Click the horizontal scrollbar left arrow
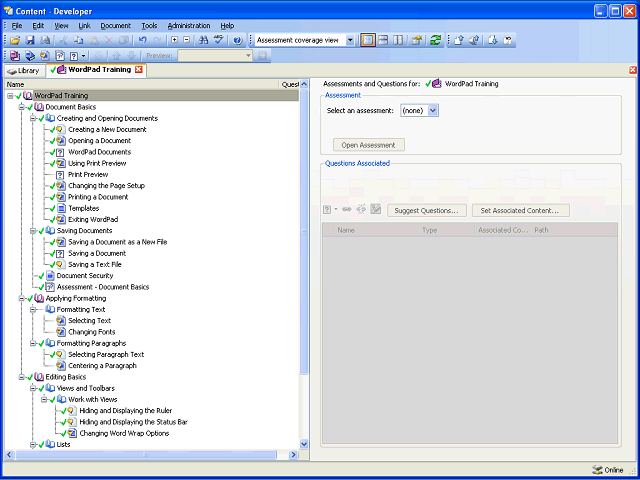Screen dimensions: 640x480 [x=9, y=455]
